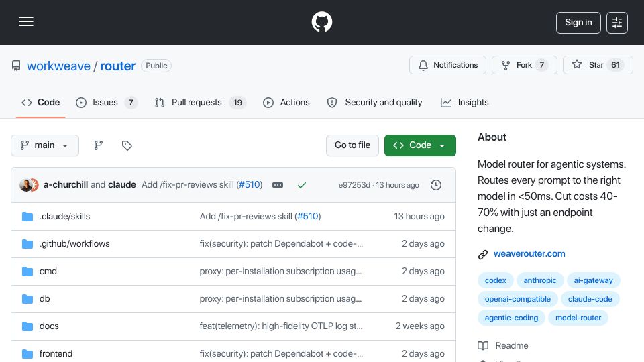
Task: Open the db folder
Action: (x=44, y=299)
